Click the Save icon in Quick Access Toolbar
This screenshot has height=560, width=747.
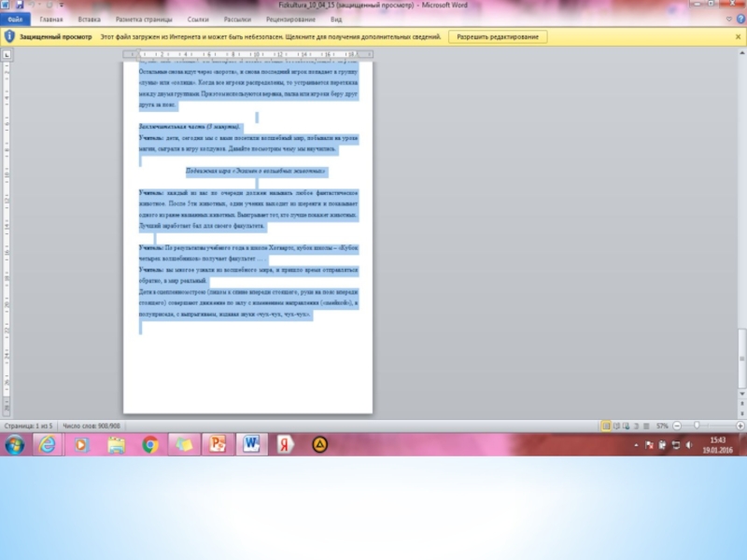[x=20, y=5]
